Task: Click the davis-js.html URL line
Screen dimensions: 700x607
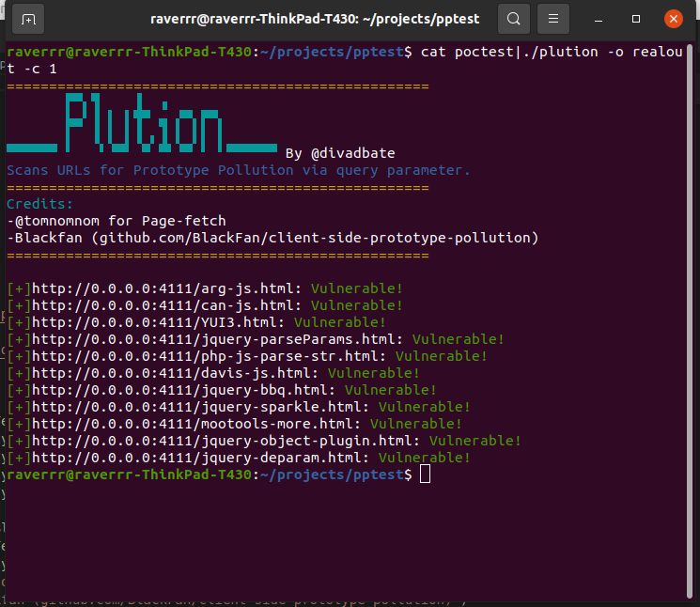Action: [213, 373]
